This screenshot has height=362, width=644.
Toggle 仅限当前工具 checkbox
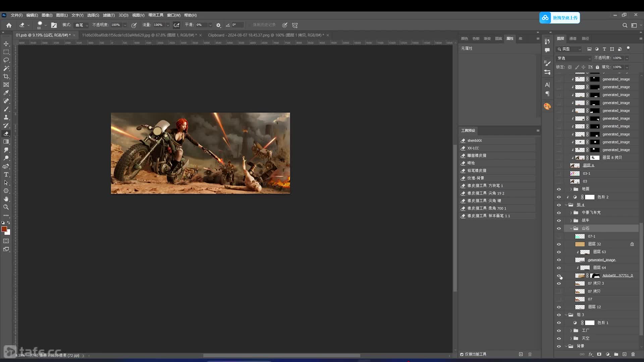462,354
